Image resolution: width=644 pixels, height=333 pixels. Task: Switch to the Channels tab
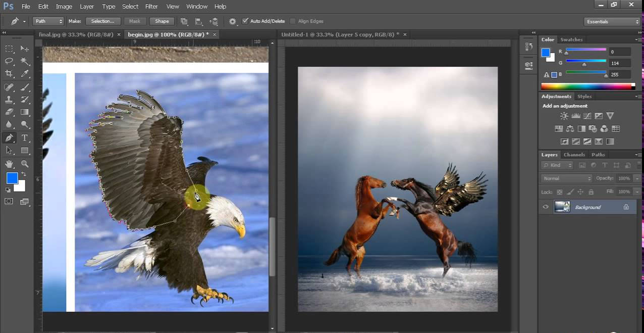[574, 155]
